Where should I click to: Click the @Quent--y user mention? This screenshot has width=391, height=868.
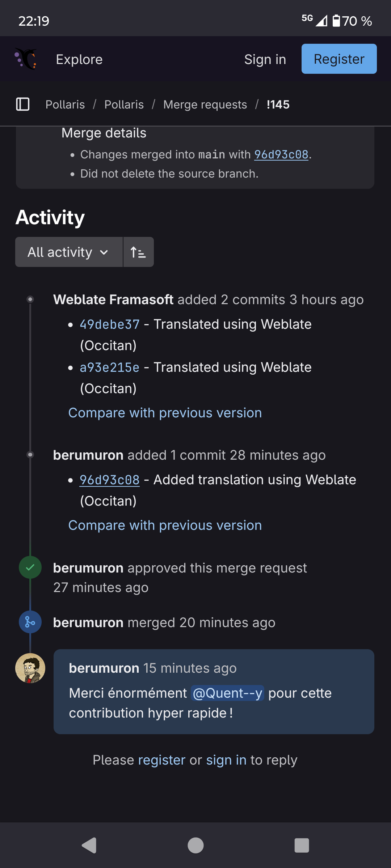[227, 693]
